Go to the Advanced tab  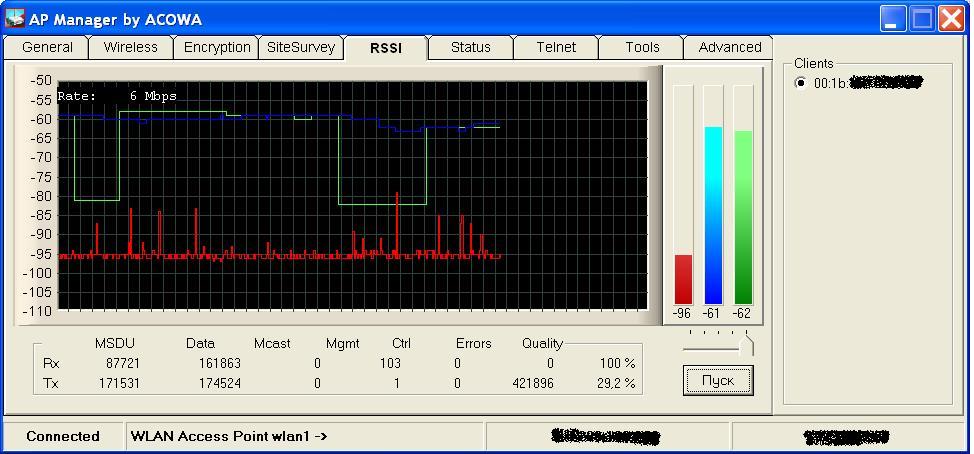coord(729,47)
